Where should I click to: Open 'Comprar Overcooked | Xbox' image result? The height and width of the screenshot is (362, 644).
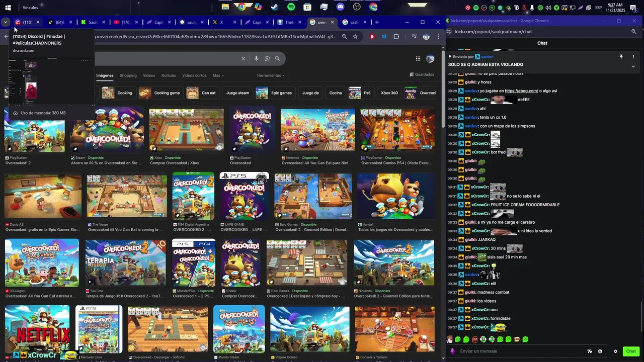[x=186, y=130]
